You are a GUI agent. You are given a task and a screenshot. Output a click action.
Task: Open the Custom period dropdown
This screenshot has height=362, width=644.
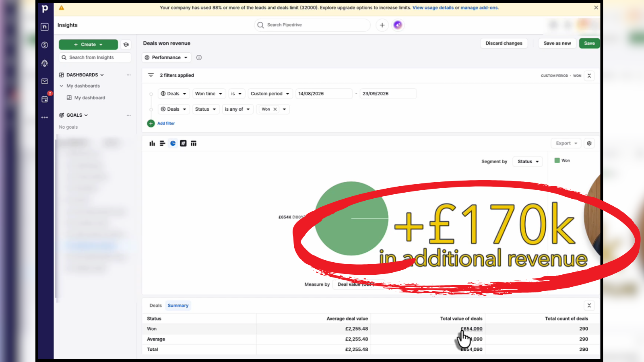click(270, 94)
